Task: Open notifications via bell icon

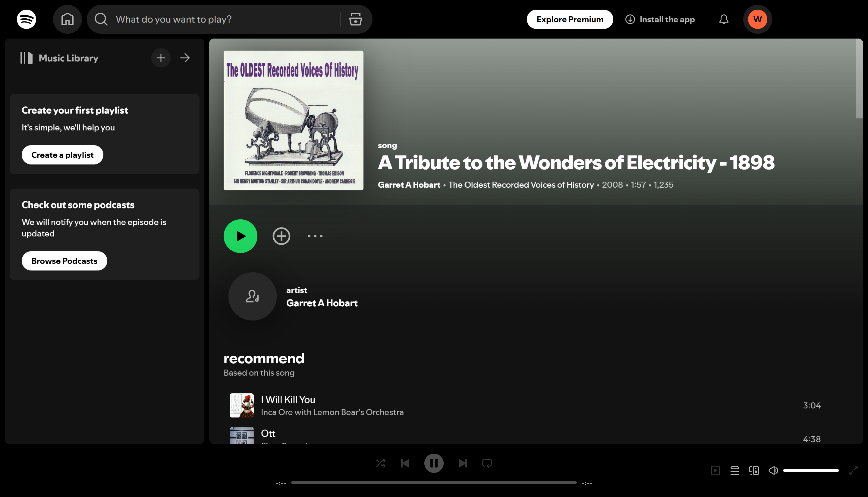Action: click(x=724, y=19)
